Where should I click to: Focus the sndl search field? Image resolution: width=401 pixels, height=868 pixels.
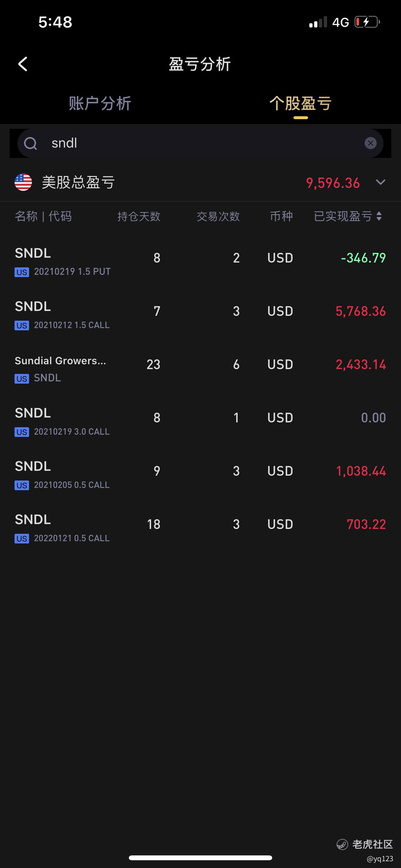[x=200, y=143]
